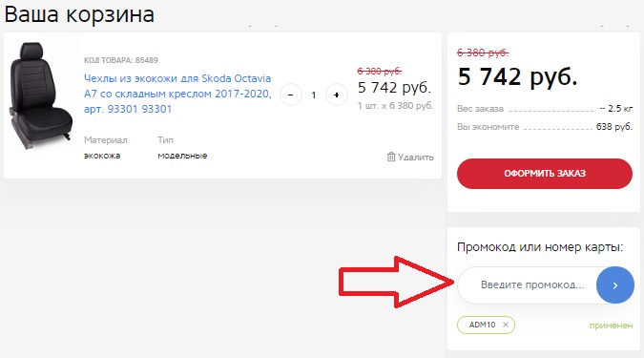
Task: Click the Ваша корзина page heading
Action: coord(79,14)
